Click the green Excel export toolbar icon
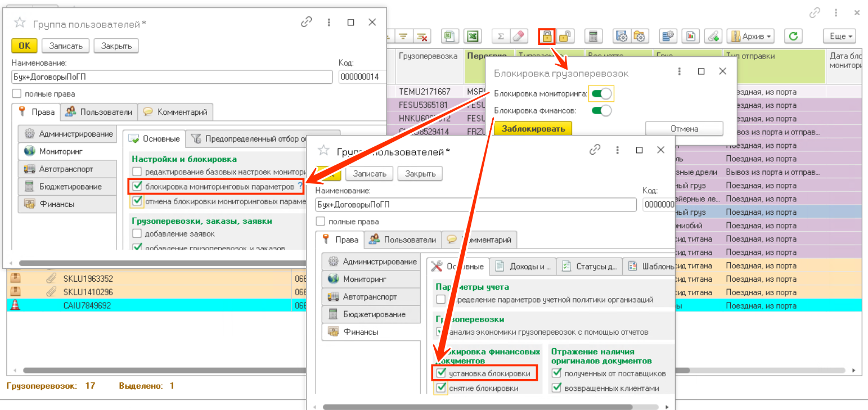 pos(473,37)
